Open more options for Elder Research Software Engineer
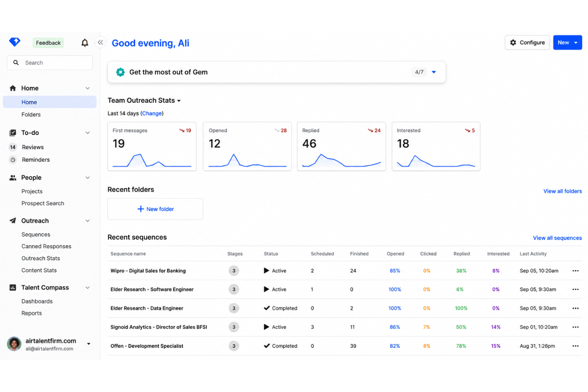 coord(575,290)
